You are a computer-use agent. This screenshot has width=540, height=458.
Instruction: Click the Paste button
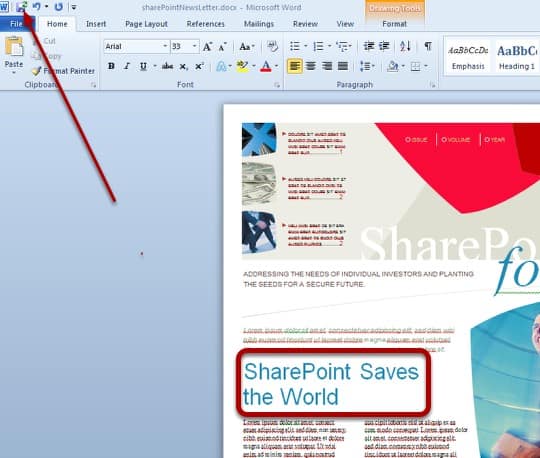(14, 52)
